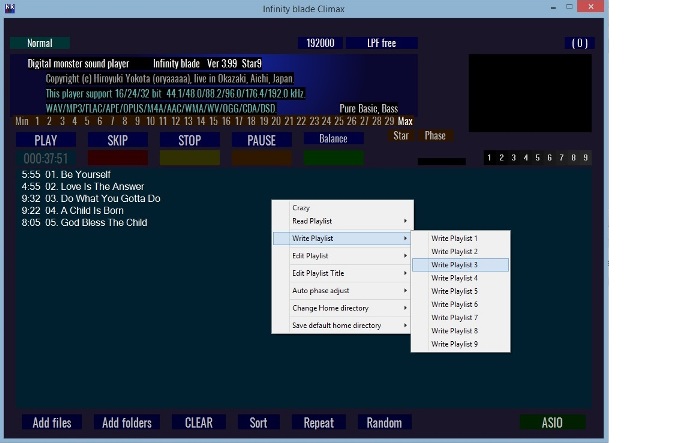Expand the Edit Playlist Title submenu
The width and height of the screenshot is (691, 443).
[342, 273]
